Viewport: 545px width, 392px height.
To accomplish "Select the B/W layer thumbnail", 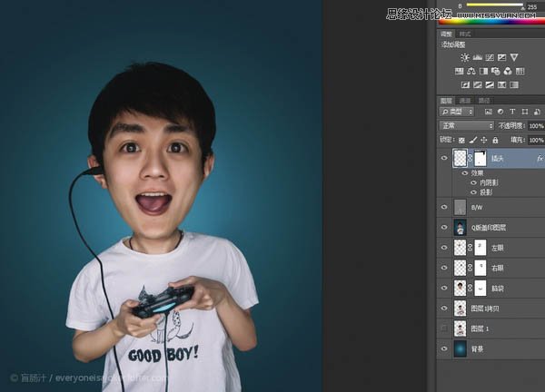I will (x=461, y=207).
